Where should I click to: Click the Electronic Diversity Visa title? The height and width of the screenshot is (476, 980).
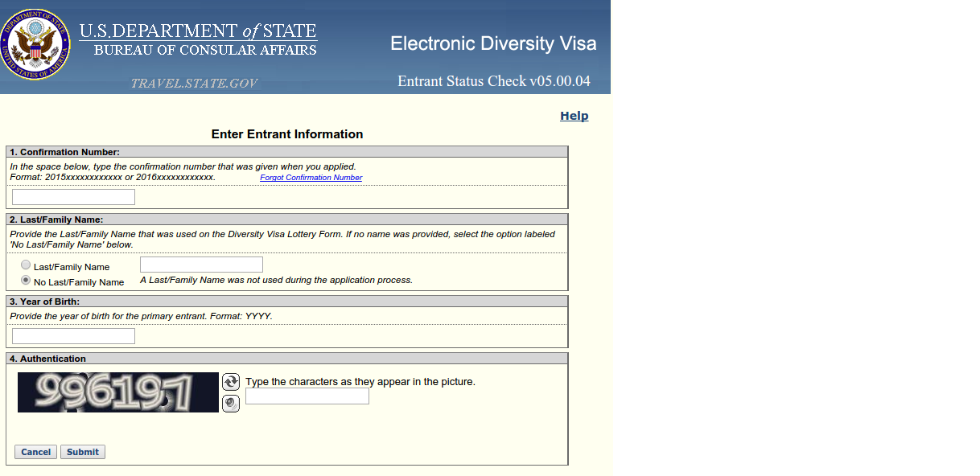pos(493,43)
